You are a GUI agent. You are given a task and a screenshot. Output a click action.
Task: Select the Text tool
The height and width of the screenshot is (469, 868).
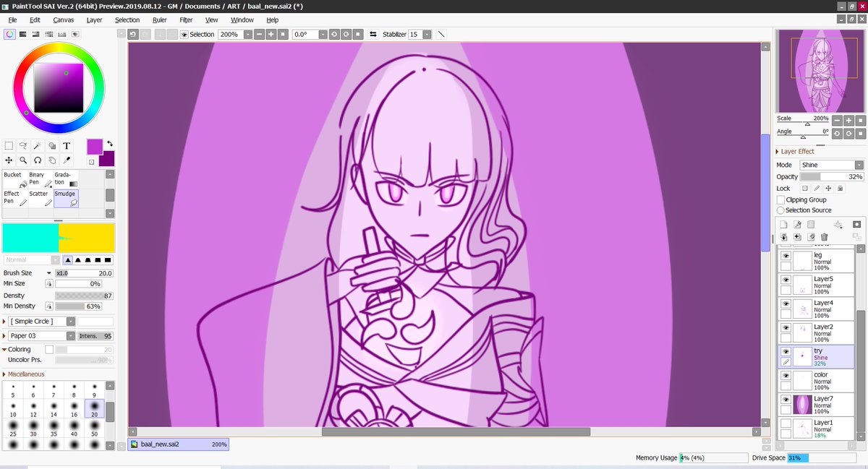[67, 145]
